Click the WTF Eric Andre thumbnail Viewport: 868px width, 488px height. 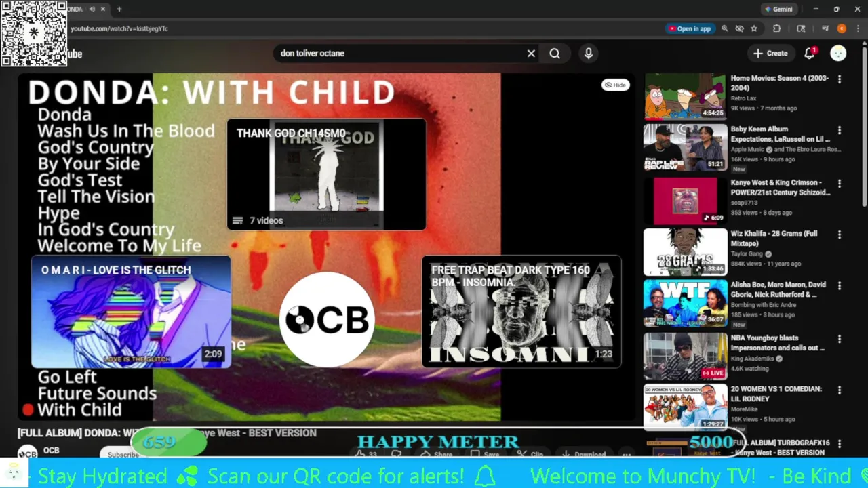click(x=685, y=304)
